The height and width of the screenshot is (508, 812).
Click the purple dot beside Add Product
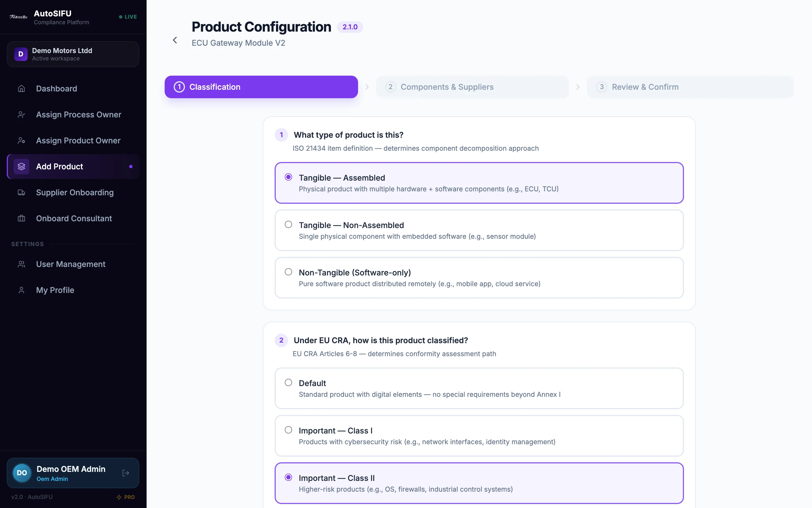(x=131, y=167)
